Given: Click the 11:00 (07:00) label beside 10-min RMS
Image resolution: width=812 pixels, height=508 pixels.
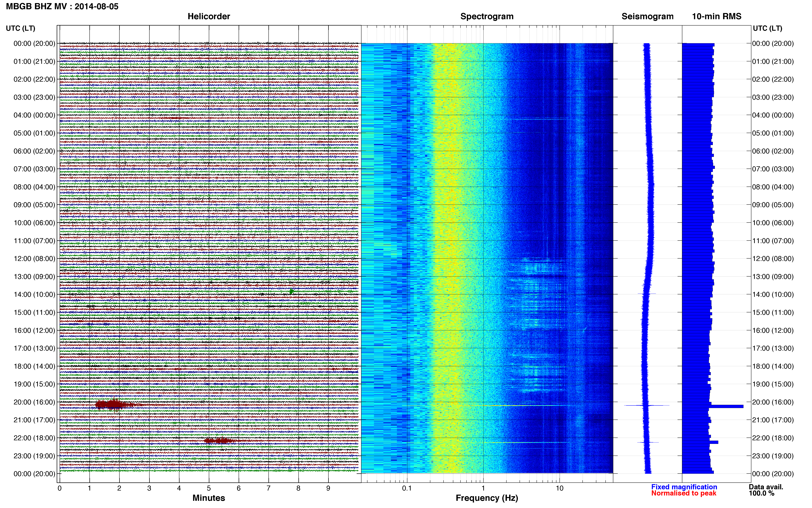Looking at the screenshot, I should pyautogui.click(x=773, y=241).
